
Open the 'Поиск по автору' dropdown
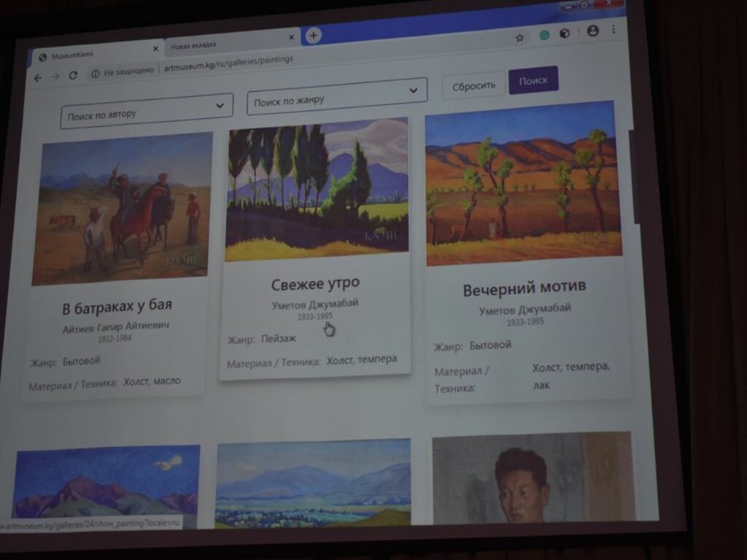pos(147,111)
